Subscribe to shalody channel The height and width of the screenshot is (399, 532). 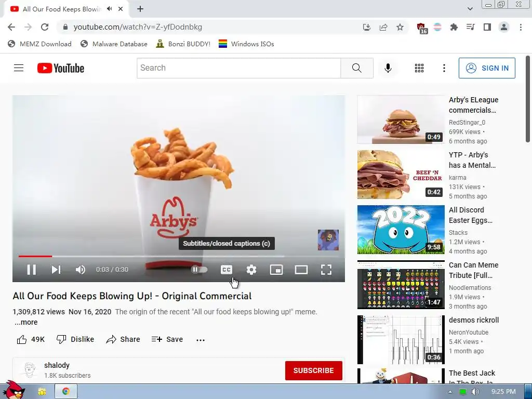313,370
